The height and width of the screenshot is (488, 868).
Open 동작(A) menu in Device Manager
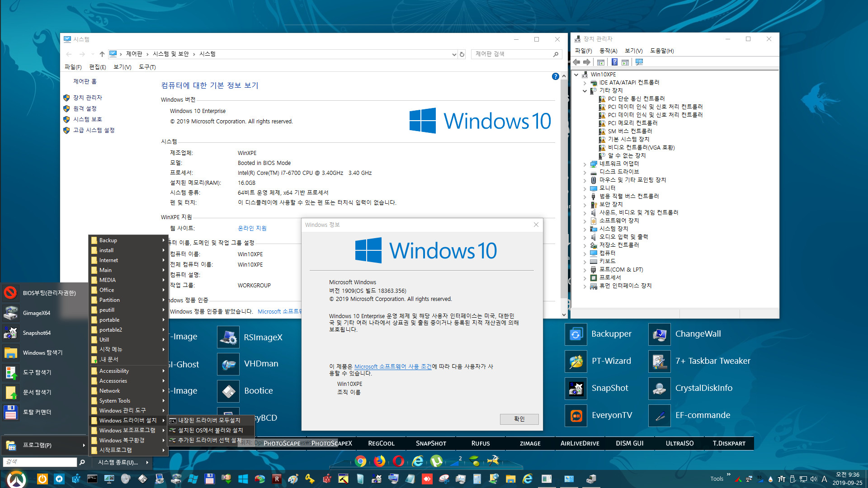(608, 51)
